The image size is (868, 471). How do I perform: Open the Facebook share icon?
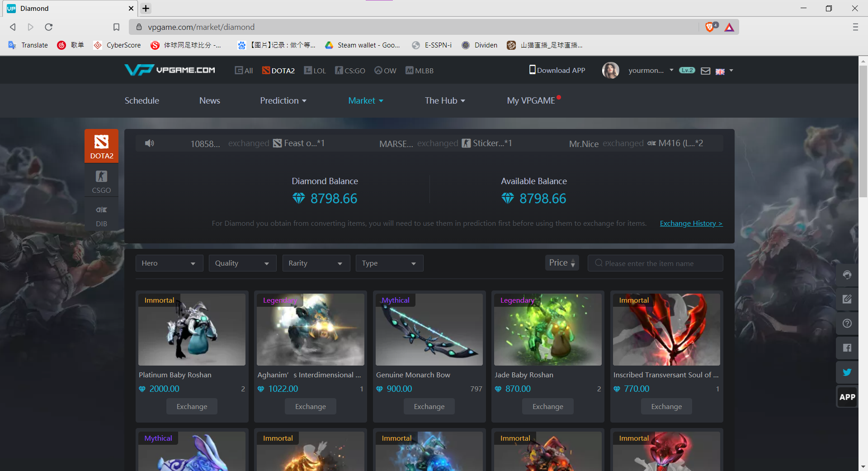[x=847, y=348]
